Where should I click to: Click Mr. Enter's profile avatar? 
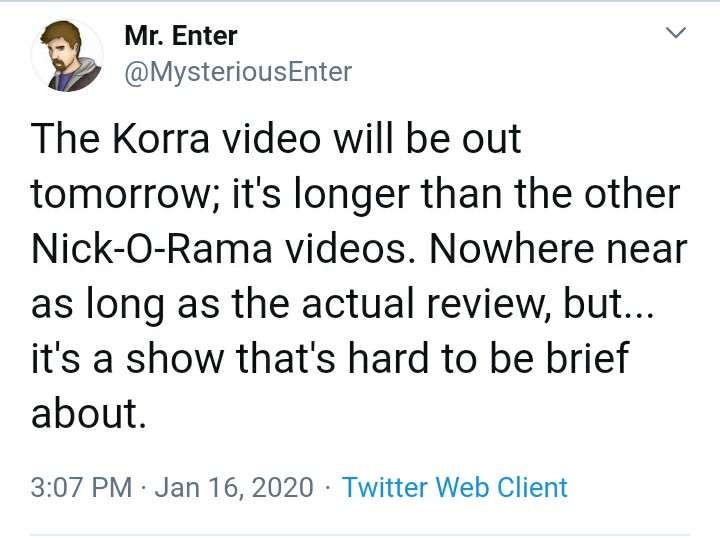pyautogui.click(x=68, y=56)
